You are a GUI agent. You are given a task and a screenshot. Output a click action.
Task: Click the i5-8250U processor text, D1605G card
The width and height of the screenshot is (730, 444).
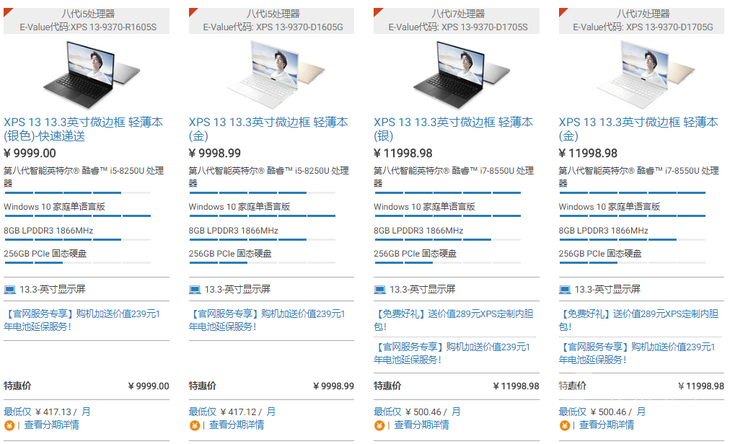coord(269,177)
